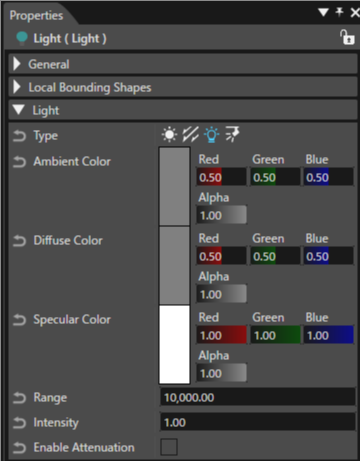Toggle the lock icon in the Light header
This screenshot has width=360, height=461.
point(347,37)
